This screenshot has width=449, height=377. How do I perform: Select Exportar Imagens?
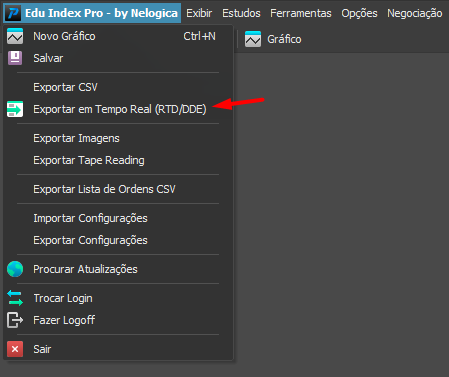(118, 138)
